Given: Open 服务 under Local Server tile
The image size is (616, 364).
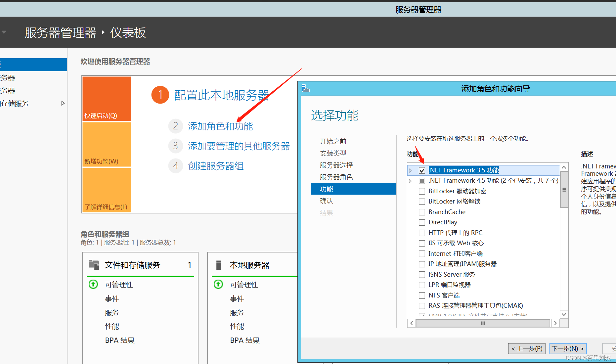Looking at the screenshot, I should (x=237, y=312).
